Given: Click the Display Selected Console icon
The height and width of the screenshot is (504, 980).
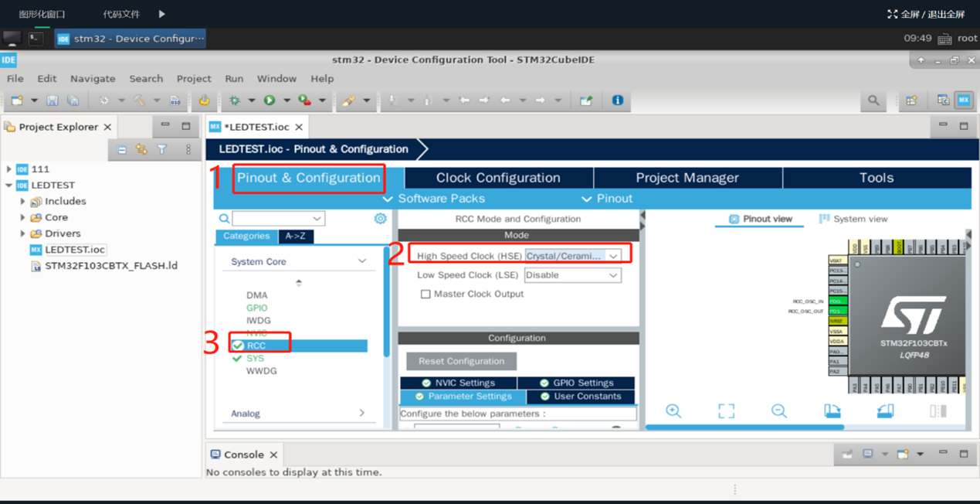Looking at the screenshot, I should click(x=868, y=455).
